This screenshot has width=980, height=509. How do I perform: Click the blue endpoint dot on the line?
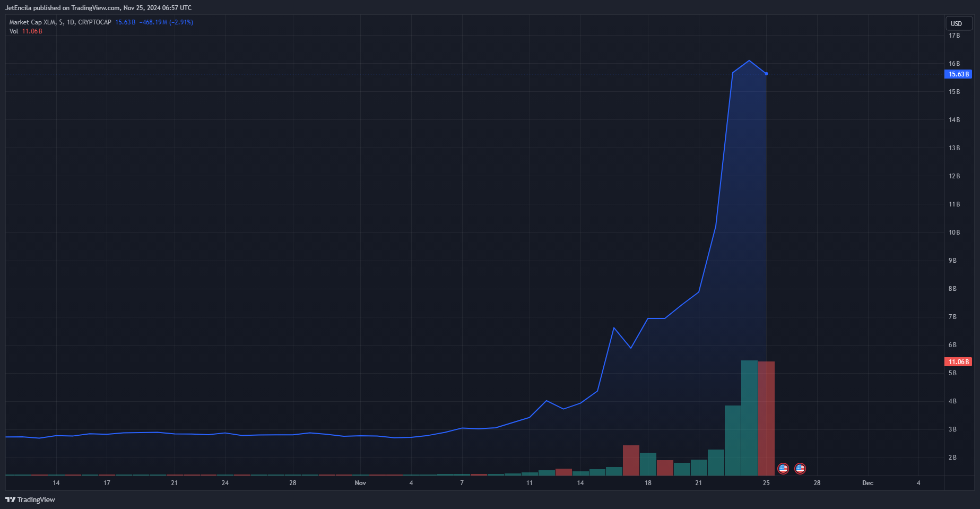click(766, 74)
